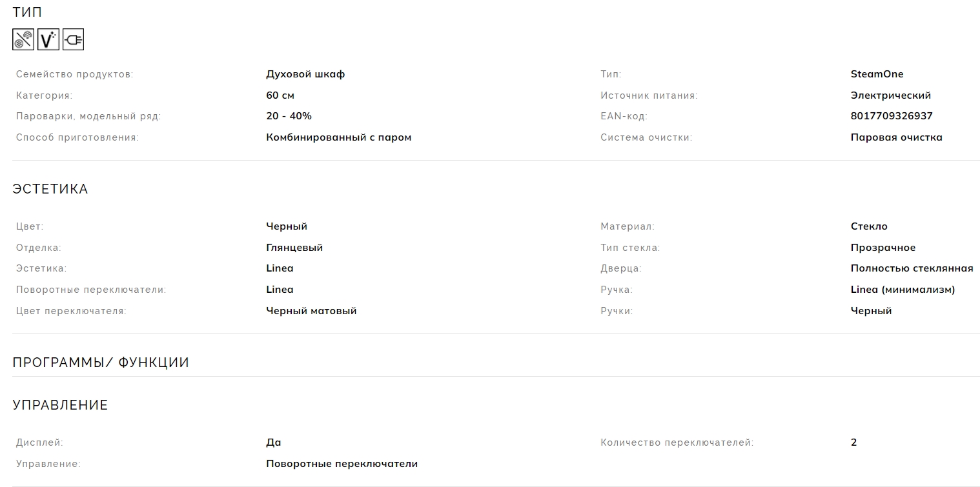This screenshot has height=487, width=980.
Task: Click the "Электрический" power source value
Action: pos(890,95)
